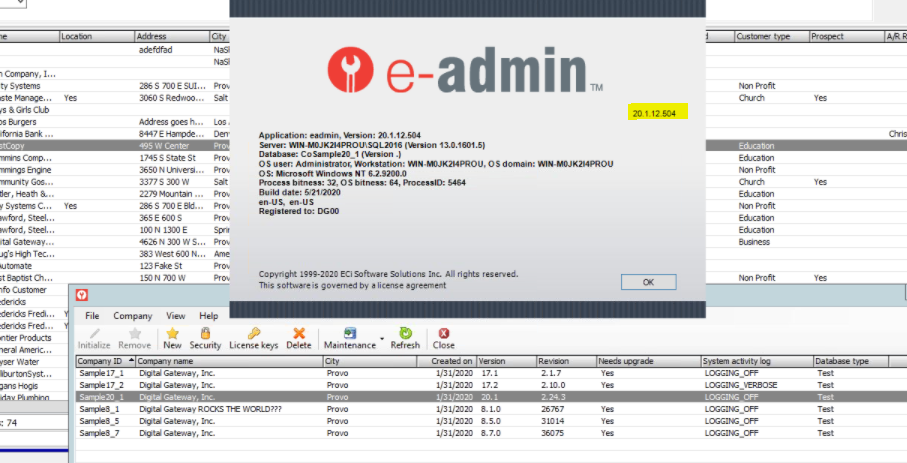Select the Sample17_1 company row
Viewport: 907px width, 463px height.
pyautogui.click(x=491, y=373)
